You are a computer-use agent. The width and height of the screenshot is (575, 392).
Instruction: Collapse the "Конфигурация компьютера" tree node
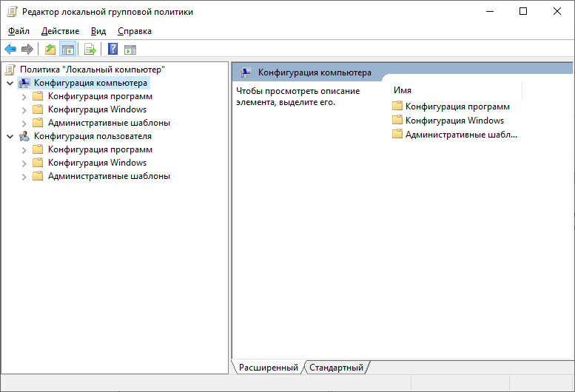point(10,83)
